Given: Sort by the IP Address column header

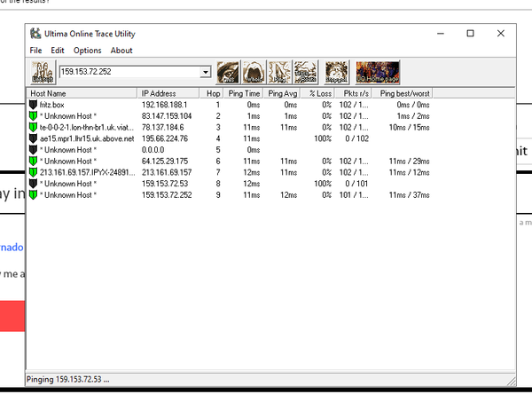Looking at the screenshot, I should pos(168,93).
